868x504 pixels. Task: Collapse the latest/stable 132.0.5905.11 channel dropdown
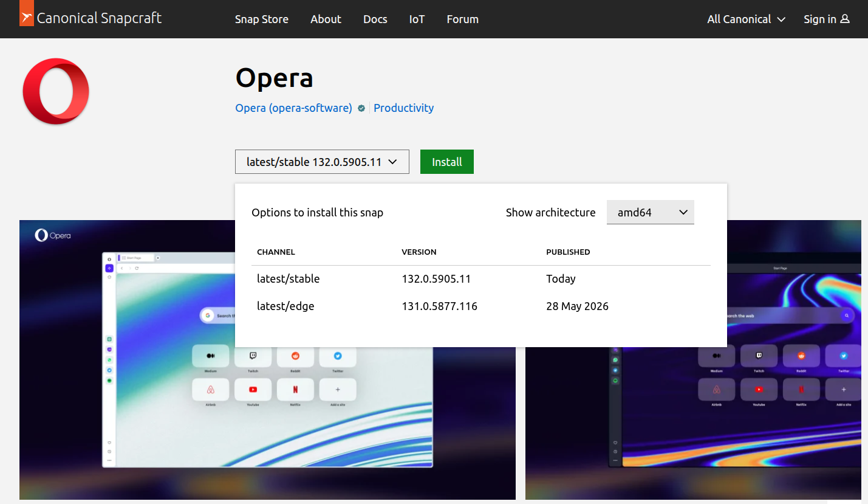(322, 162)
